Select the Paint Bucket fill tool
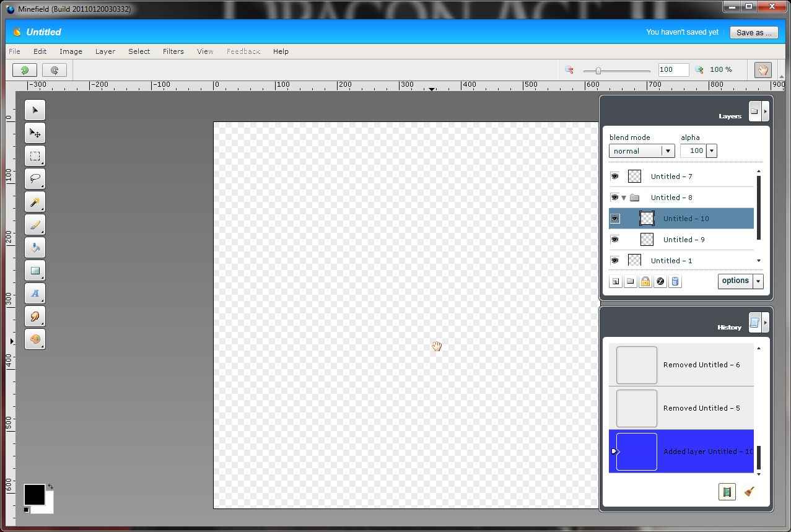This screenshot has height=532, width=791. (35, 248)
